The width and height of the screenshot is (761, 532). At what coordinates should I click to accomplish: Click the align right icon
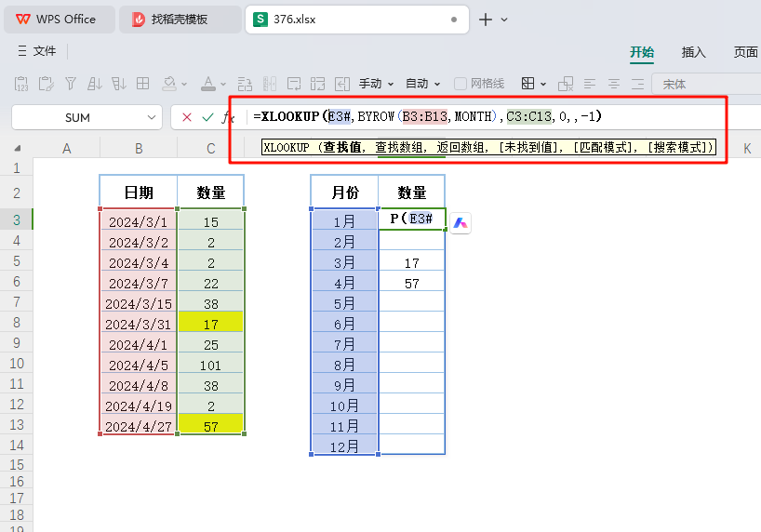[637, 84]
